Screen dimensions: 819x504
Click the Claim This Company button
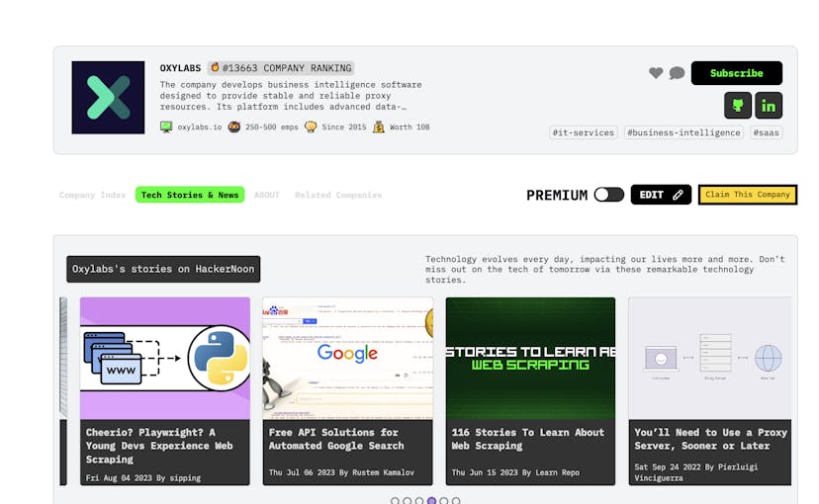coord(748,195)
